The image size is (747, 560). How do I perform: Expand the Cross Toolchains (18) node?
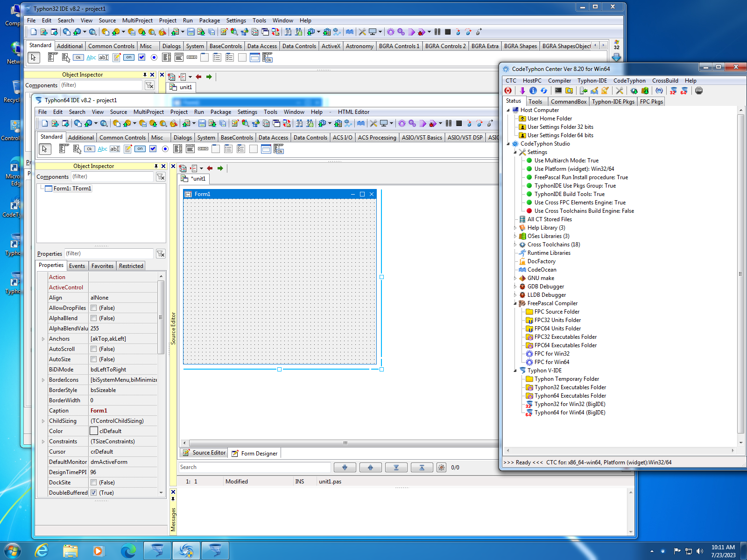tap(515, 245)
